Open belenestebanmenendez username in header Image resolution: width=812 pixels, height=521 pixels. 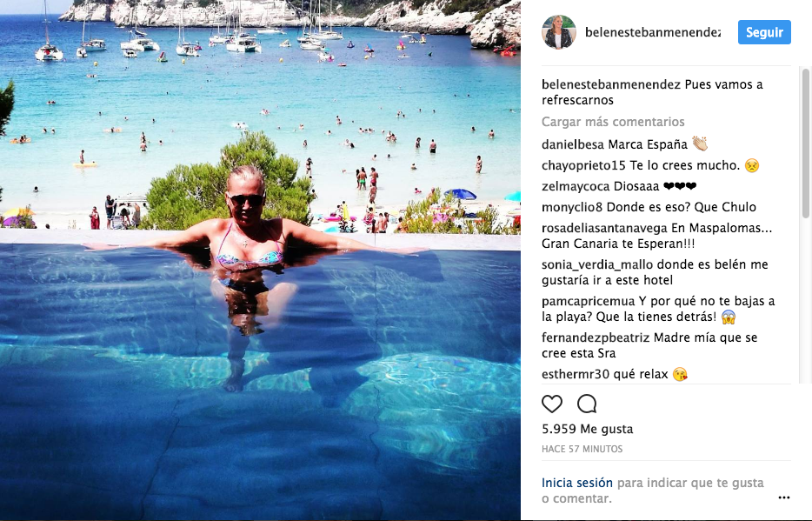pyautogui.click(x=653, y=32)
